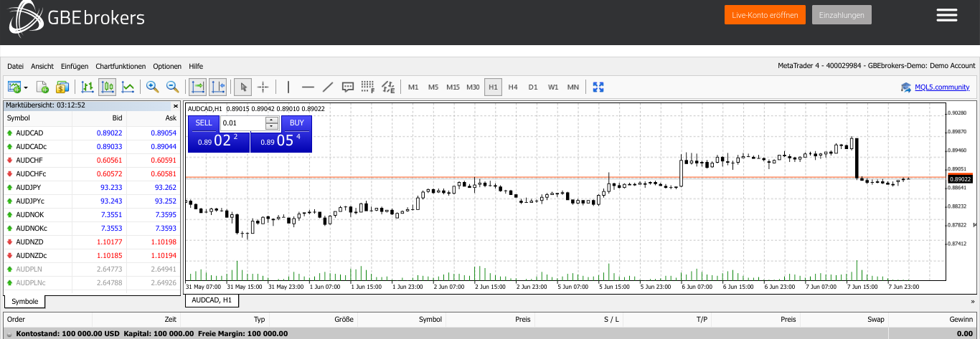
Task: Select the trendline drawing tool
Action: [x=328, y=87]
